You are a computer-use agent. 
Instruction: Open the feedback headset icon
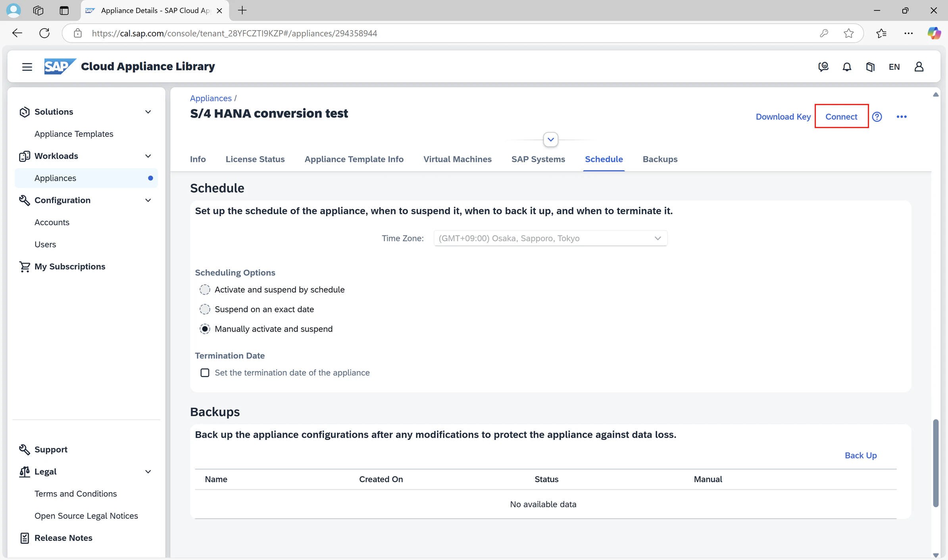click(823, 67)
